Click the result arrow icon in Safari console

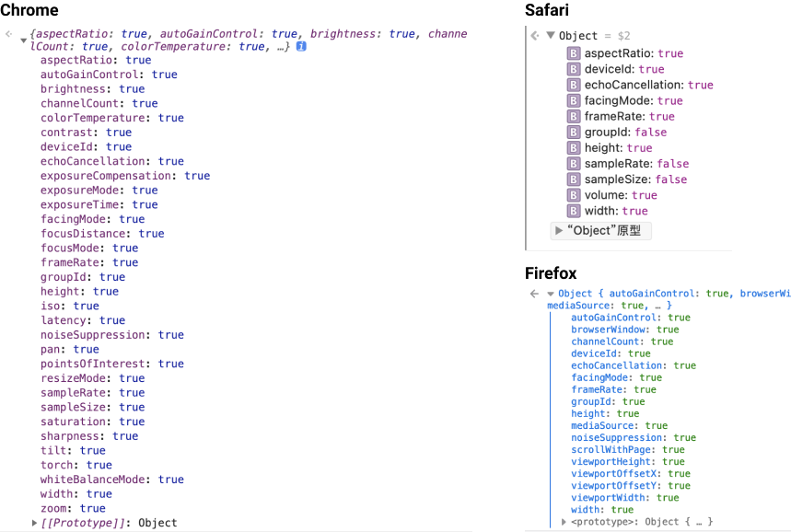(x=535, y=35)
